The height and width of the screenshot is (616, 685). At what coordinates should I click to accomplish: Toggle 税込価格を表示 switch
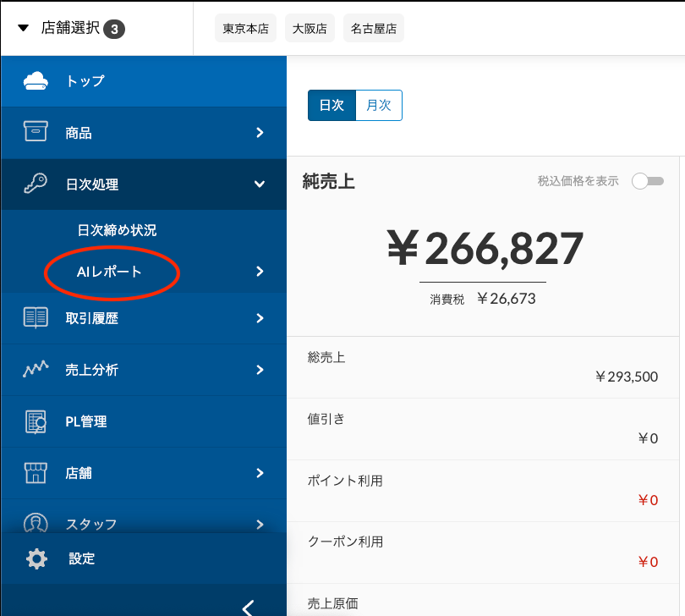(x=648, y=181)
